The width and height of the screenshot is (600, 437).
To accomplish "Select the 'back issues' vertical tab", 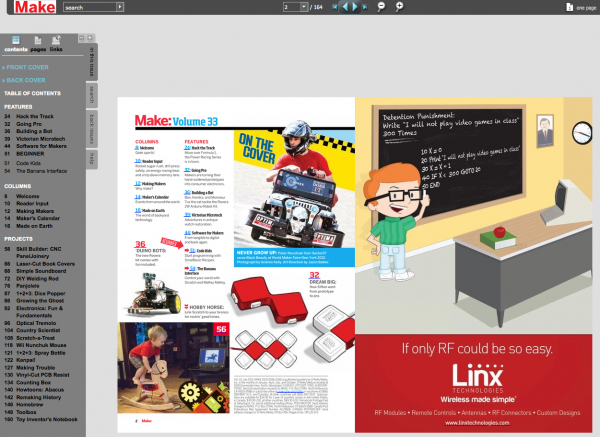I will pos(92,129).
